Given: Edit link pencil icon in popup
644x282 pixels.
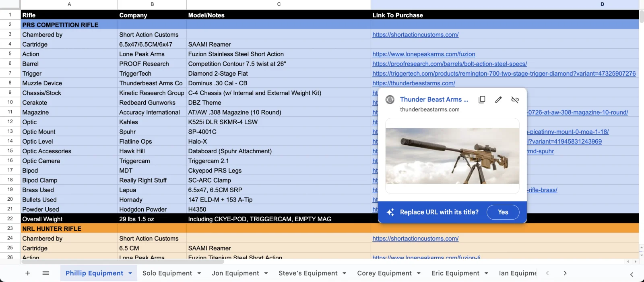Looking at the screenshot, I should pos(498,100).
